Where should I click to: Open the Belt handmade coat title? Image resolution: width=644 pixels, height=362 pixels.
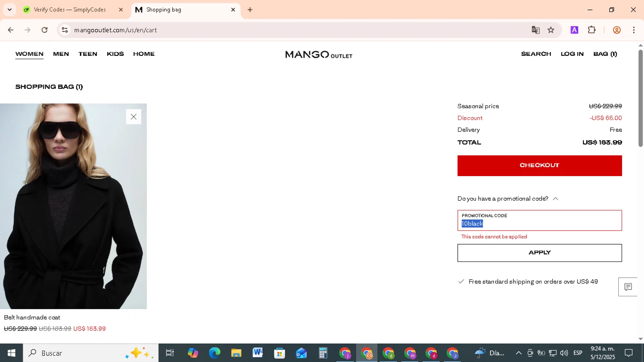(32, 317)
